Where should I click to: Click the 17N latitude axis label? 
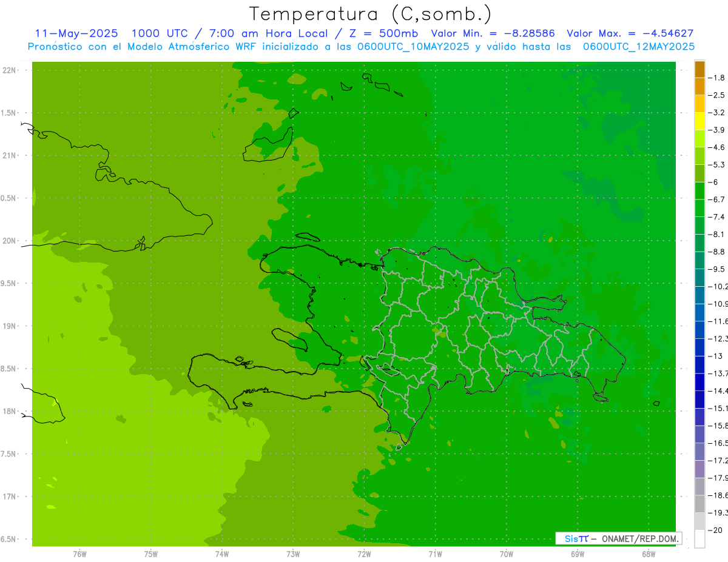[x=8, y=497]
